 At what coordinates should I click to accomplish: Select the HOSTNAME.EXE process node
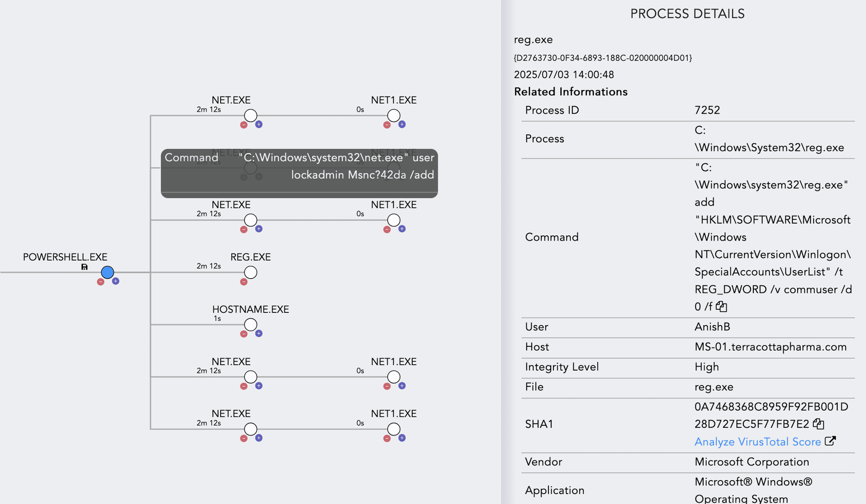(x=250, y=325)
